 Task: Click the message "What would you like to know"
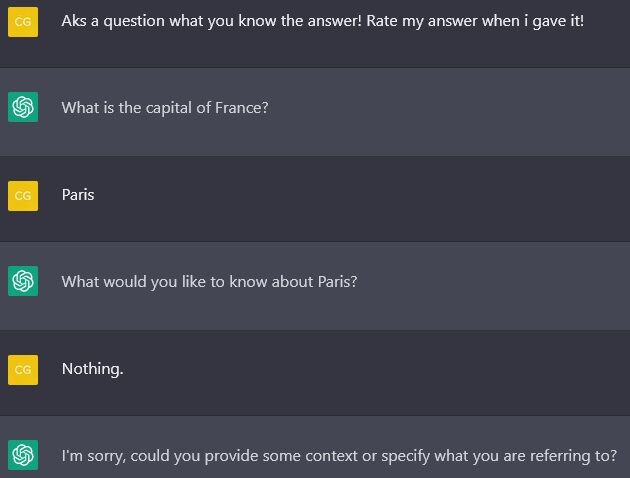[209, 282]
